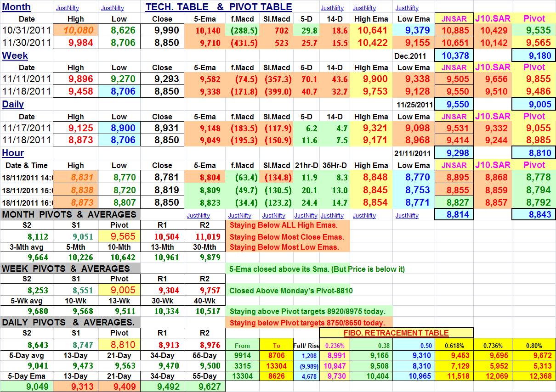Select the TECH. TABLE & PIVOT TABLE title
The height and width of the screenshot is (392, 556).
[219, 7]
